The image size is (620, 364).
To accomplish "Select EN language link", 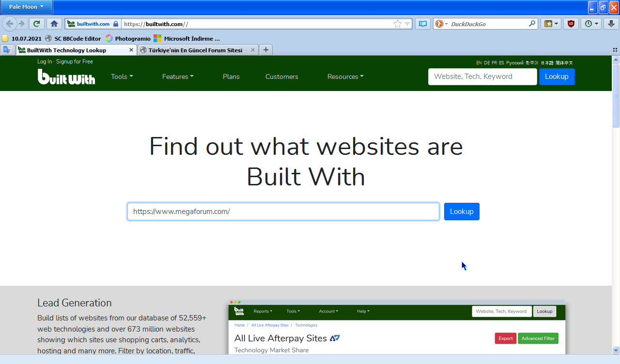I will pyautogui.click(x=479, y=63).
